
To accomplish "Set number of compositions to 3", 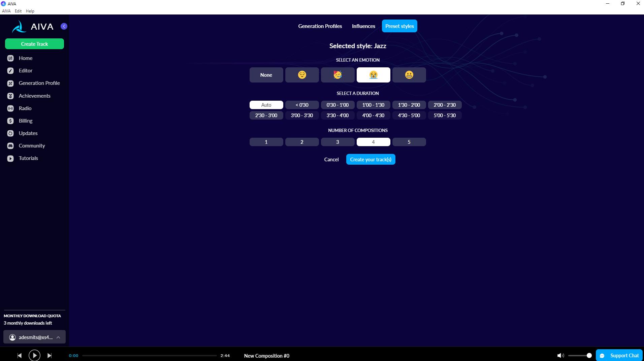I will 337,142.
